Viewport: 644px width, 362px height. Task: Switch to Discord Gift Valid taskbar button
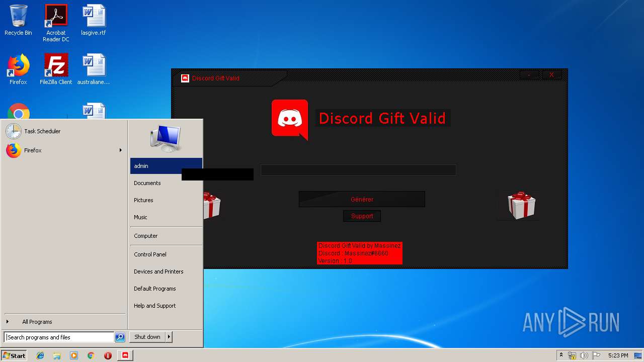click(125, 355)
